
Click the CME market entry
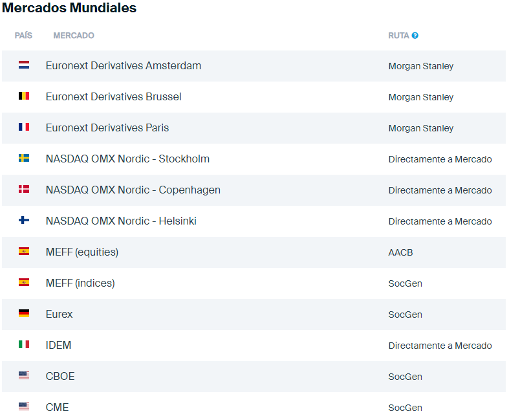tap(57, 407)
